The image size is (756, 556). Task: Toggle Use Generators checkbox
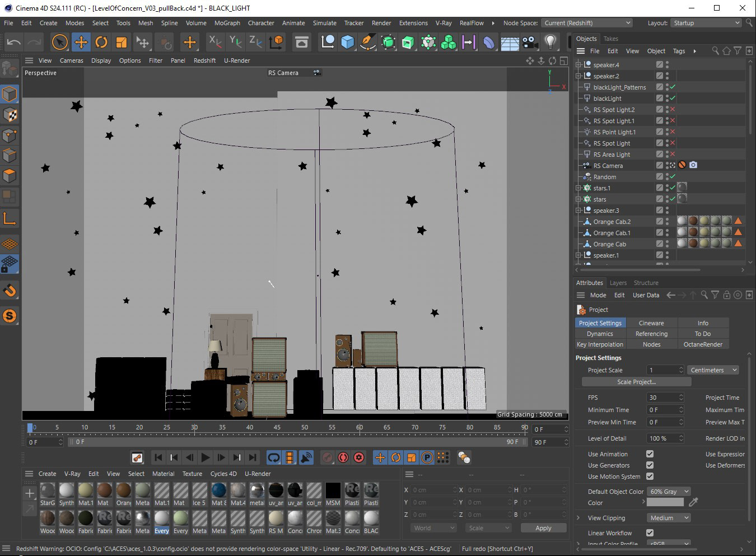(650, 465)
